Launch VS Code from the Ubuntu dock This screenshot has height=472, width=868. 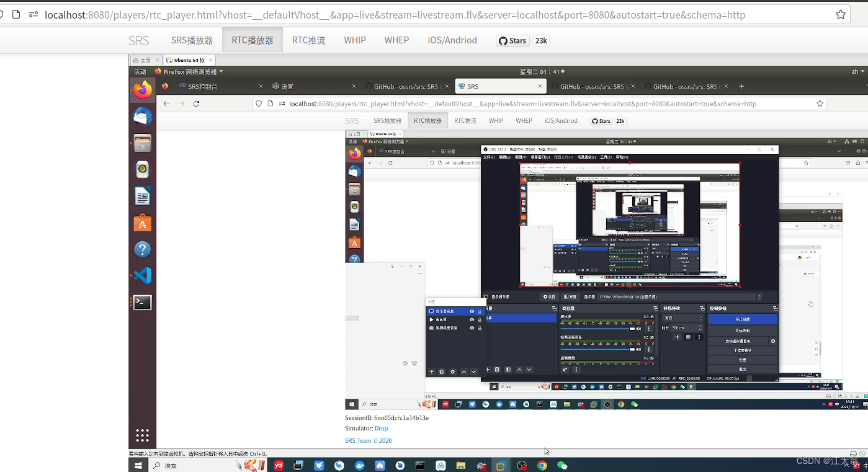click(x=143, y=275)
